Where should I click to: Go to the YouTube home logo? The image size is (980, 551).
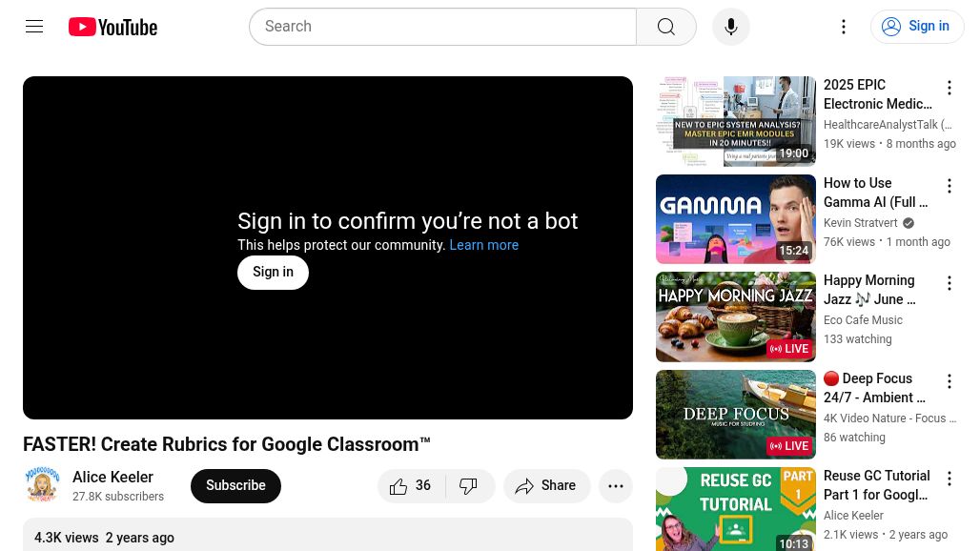[112, 27]
